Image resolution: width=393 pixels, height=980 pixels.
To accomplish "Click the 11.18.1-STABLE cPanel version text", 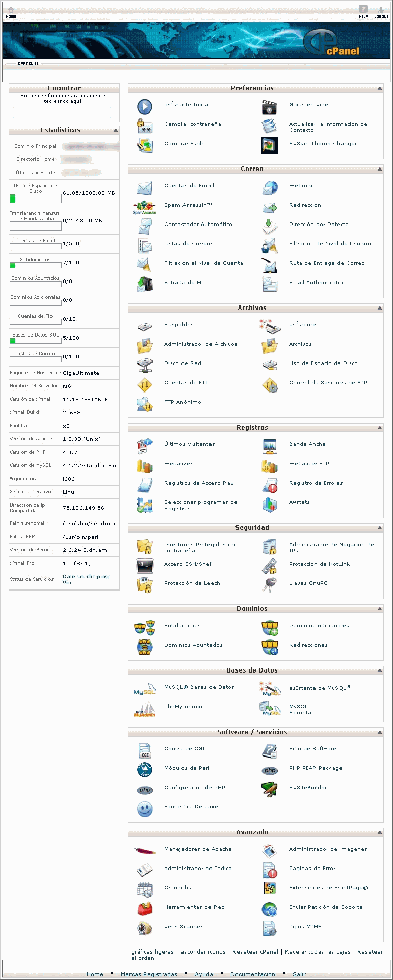I will pyautogui.click(x=85, y=400).
